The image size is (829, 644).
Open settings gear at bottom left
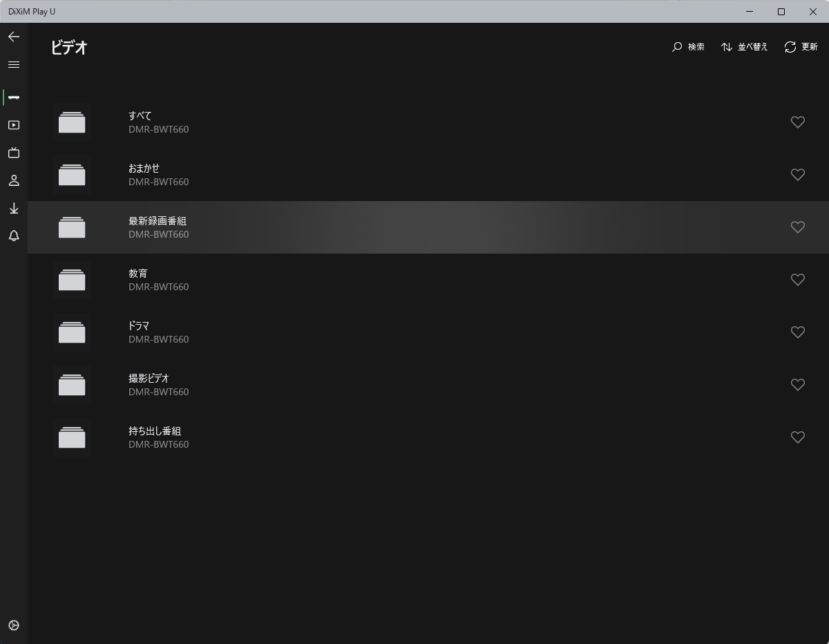(x=14, y=625)
